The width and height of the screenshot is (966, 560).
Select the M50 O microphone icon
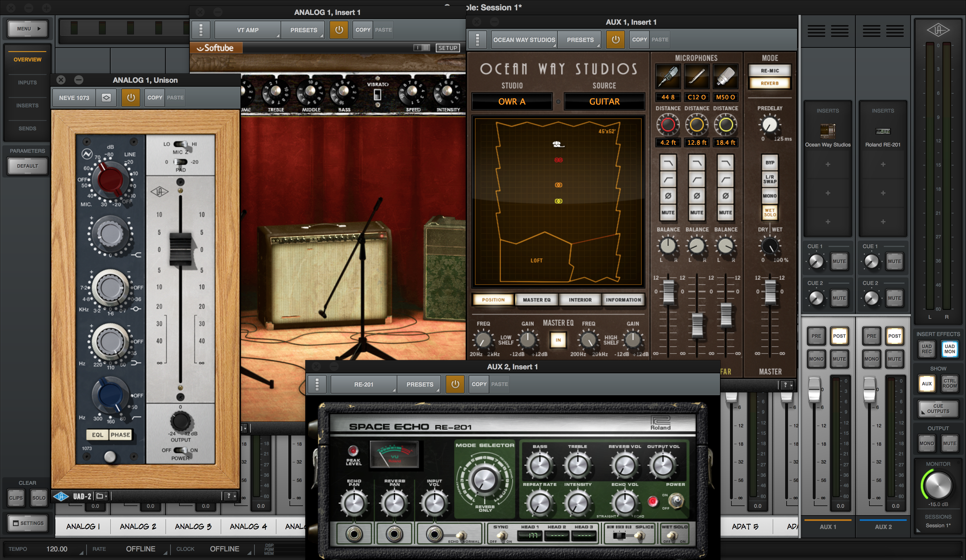click(725, 76)
